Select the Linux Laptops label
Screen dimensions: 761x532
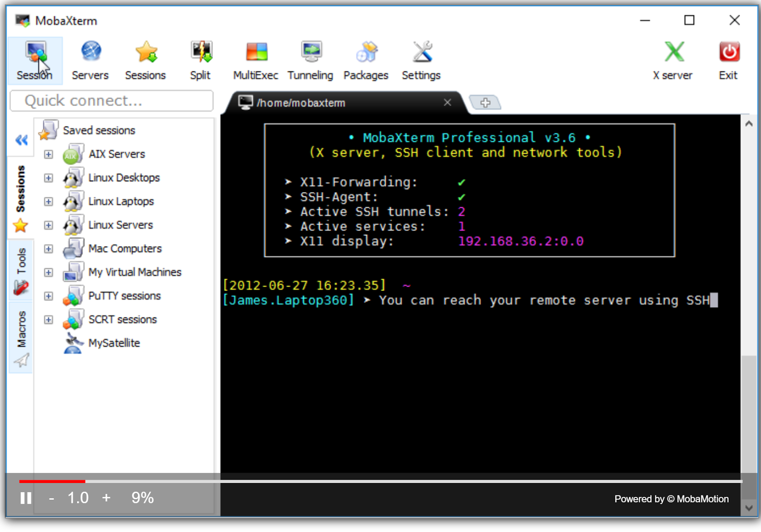tap(121, 202)
